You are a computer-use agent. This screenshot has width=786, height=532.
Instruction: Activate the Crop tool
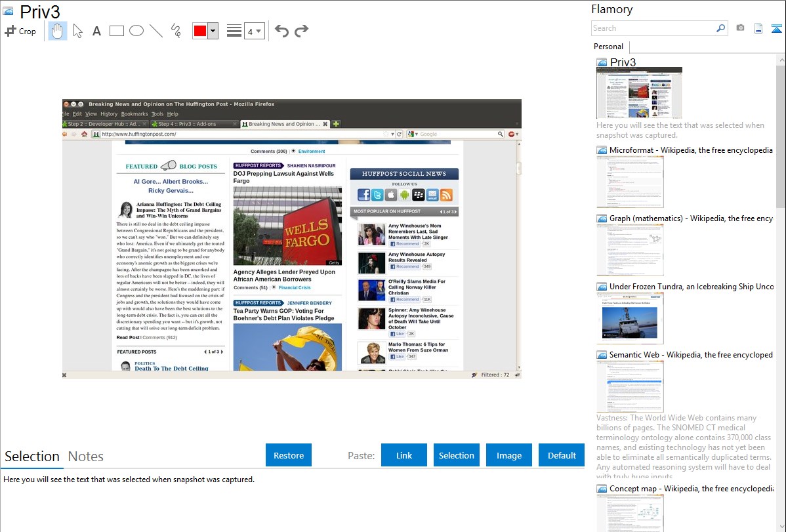pos(20,31)
